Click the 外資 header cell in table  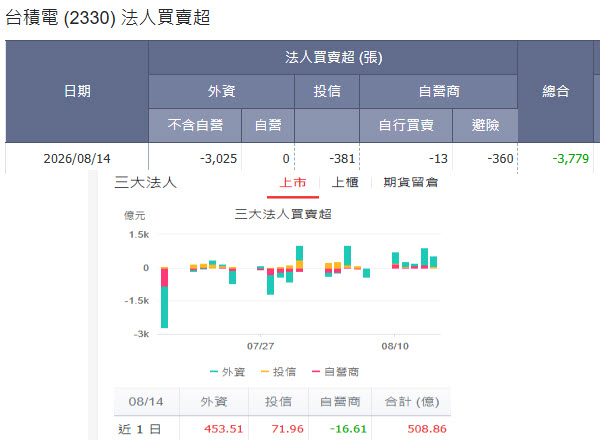click(x=222, y=91)
